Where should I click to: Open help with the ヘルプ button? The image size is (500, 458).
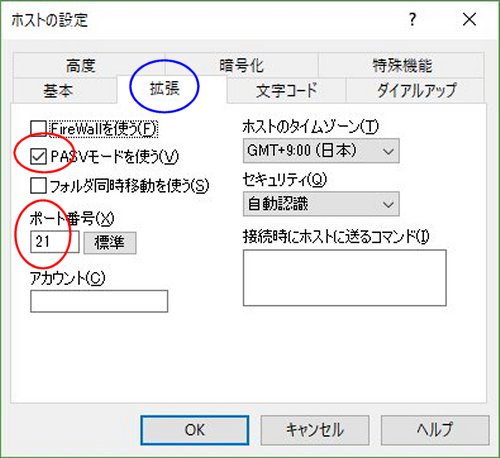pyautogui.click(x=435, y=430)
